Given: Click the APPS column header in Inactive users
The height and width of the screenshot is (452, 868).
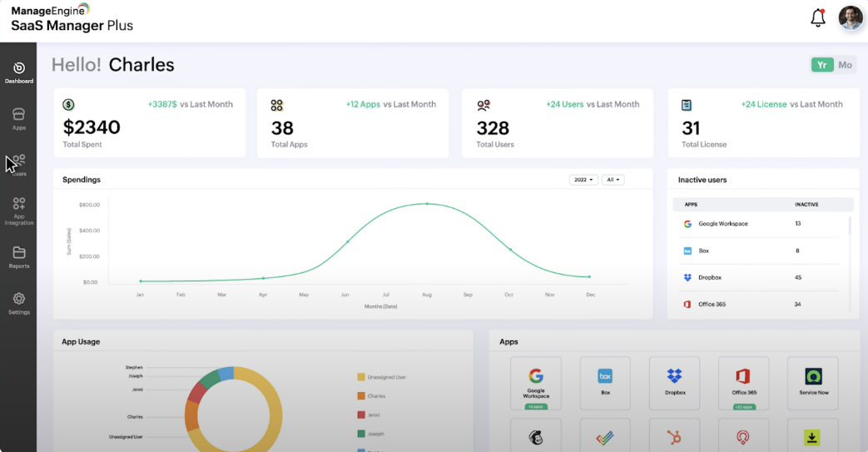Looking at the screenshot, I should click(691, 205).
